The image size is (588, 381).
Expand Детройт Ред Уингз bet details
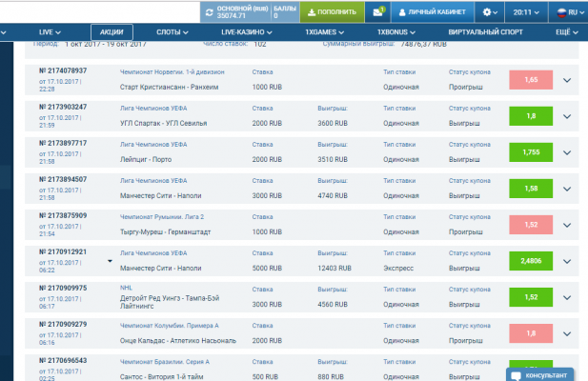tap(567, 295)
